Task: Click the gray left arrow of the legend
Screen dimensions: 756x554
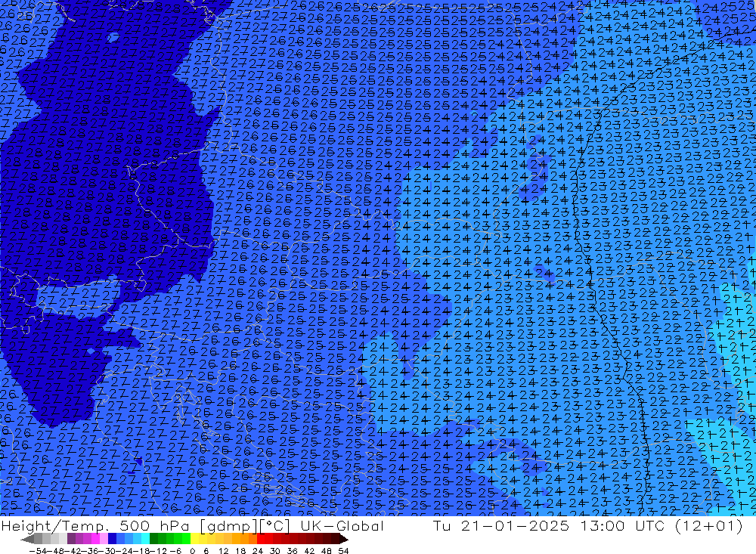Action: pos(27,539)
